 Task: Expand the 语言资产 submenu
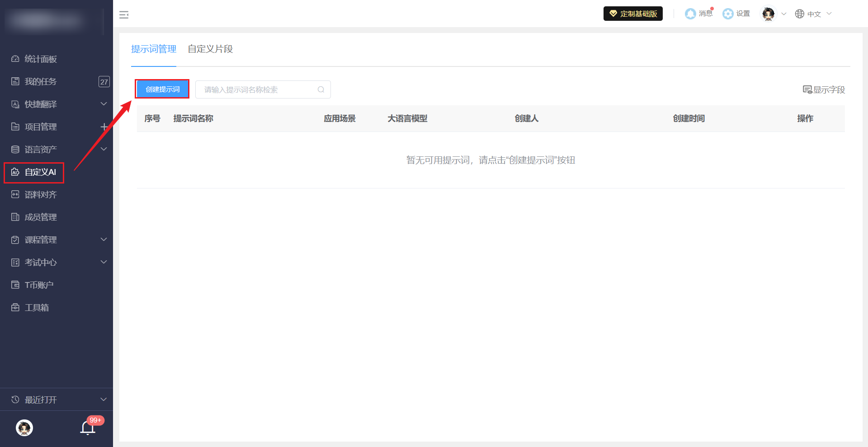point(104,149)
